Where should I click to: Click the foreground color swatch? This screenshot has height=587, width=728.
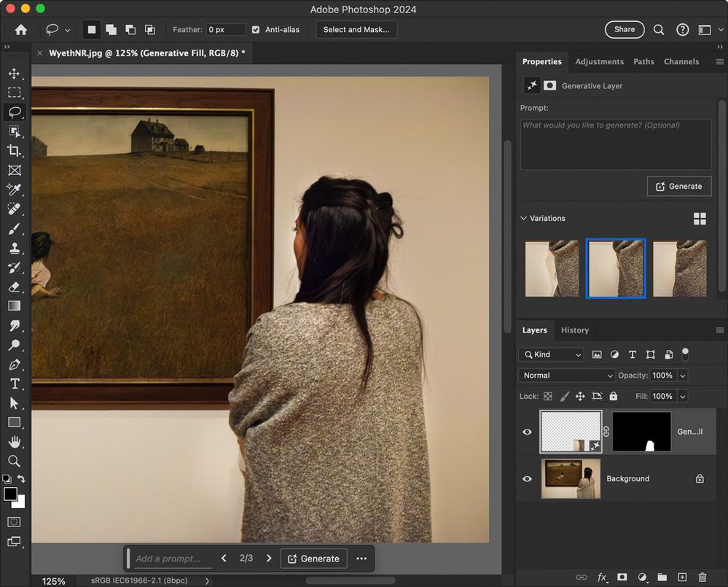point(11,494)
